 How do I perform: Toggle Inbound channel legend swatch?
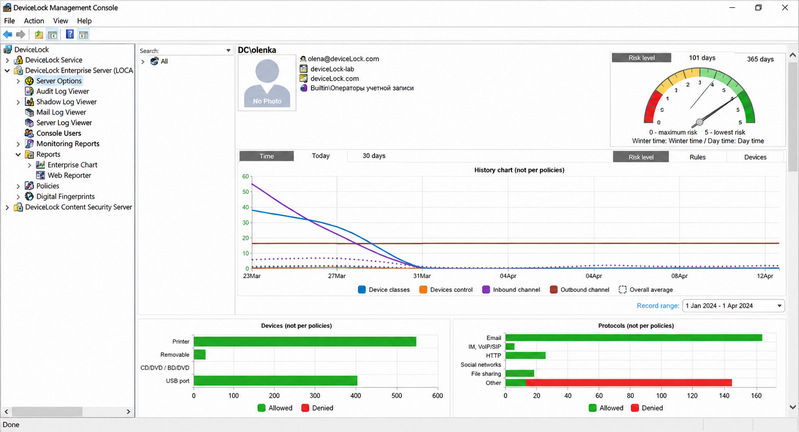[486, 289]
